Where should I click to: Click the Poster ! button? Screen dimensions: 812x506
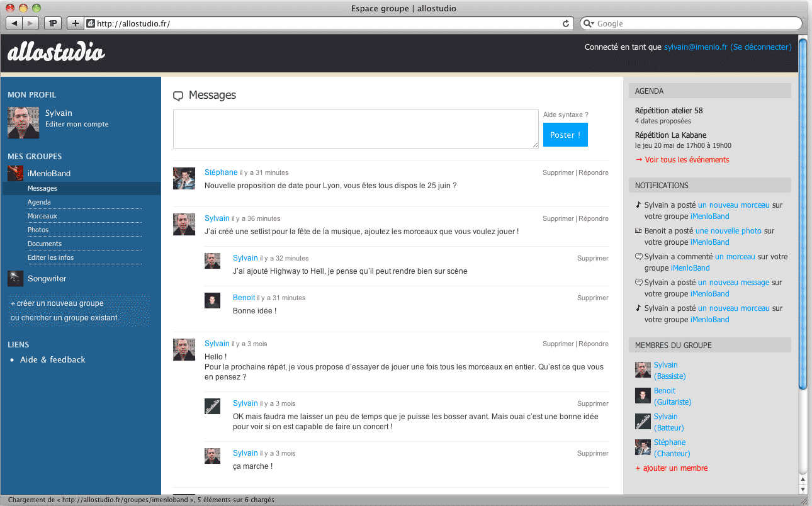(565, 135)
